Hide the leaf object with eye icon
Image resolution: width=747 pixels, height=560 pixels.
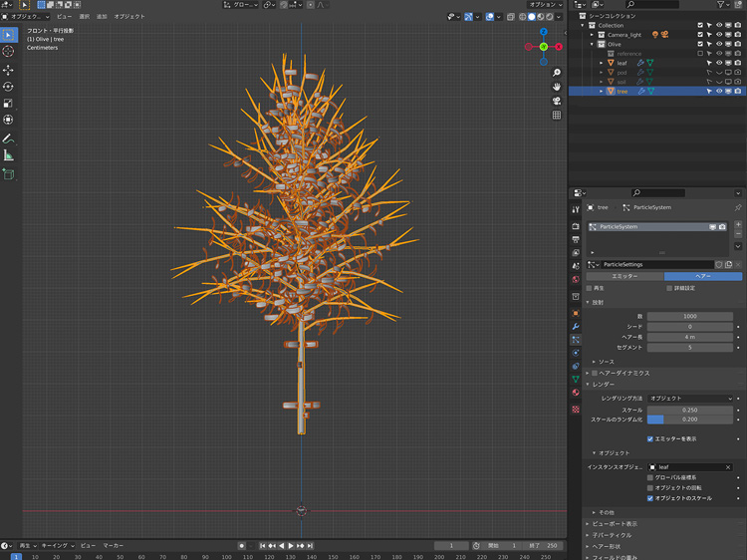[719, 63]
